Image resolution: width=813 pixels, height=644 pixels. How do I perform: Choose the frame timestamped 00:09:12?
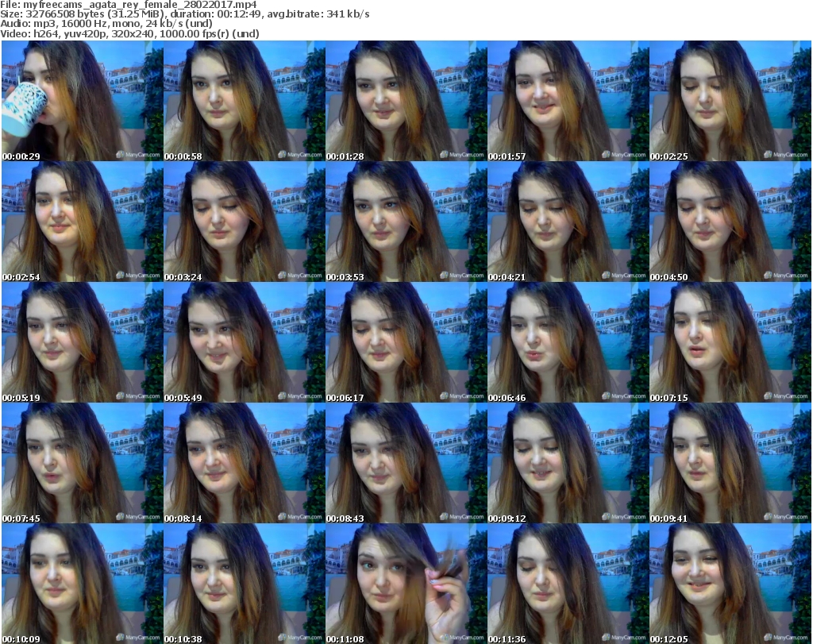point(568,463)
